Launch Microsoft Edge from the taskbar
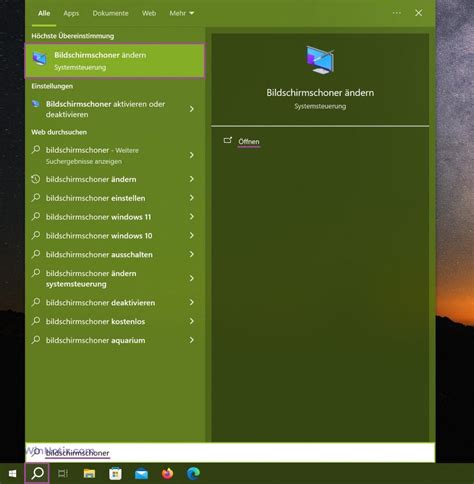 [193, 473]
